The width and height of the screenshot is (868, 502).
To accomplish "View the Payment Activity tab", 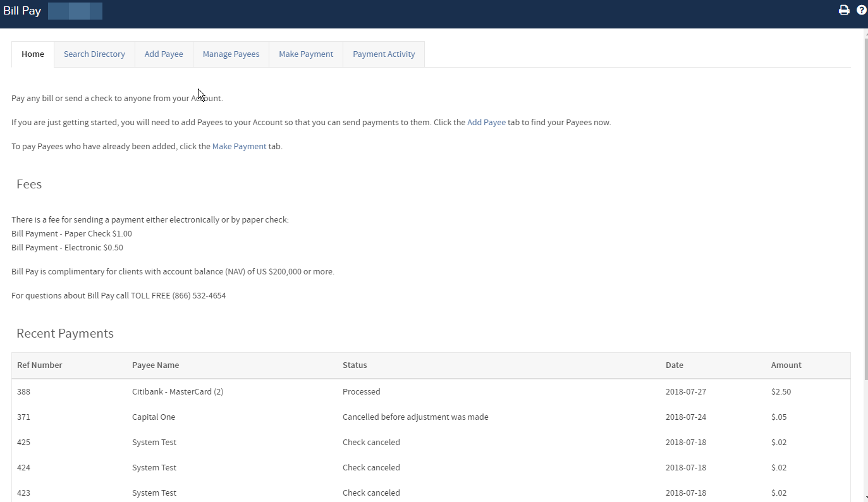I will (384, 54).
